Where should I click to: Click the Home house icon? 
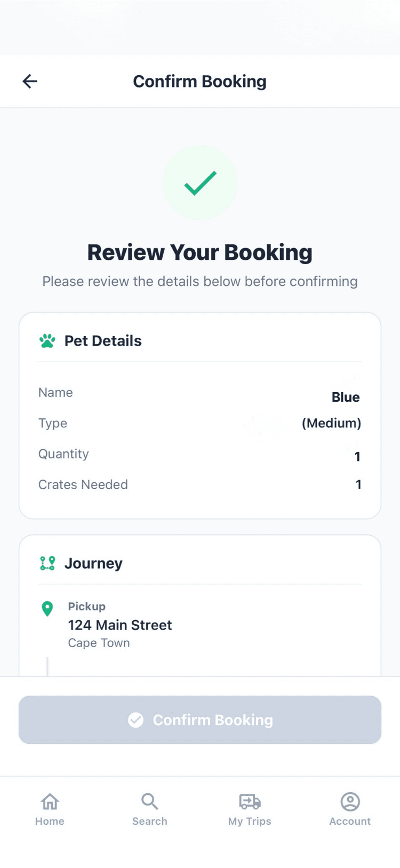[50, 801]
